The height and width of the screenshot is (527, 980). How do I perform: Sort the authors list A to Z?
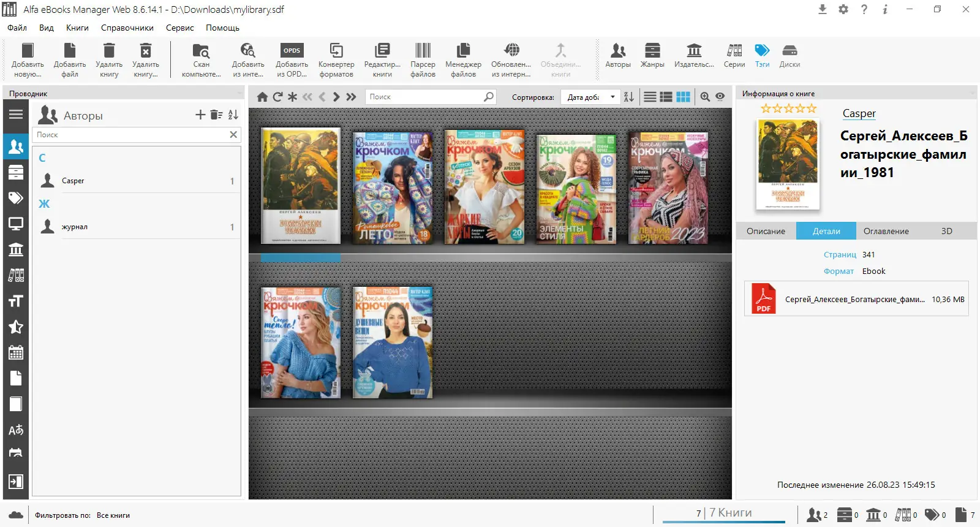click(233, 115)
